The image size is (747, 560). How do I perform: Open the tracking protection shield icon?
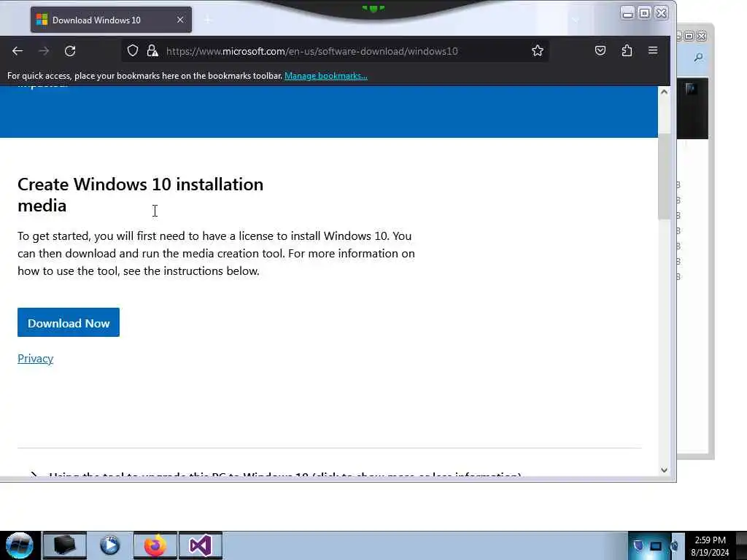(133, 51)
